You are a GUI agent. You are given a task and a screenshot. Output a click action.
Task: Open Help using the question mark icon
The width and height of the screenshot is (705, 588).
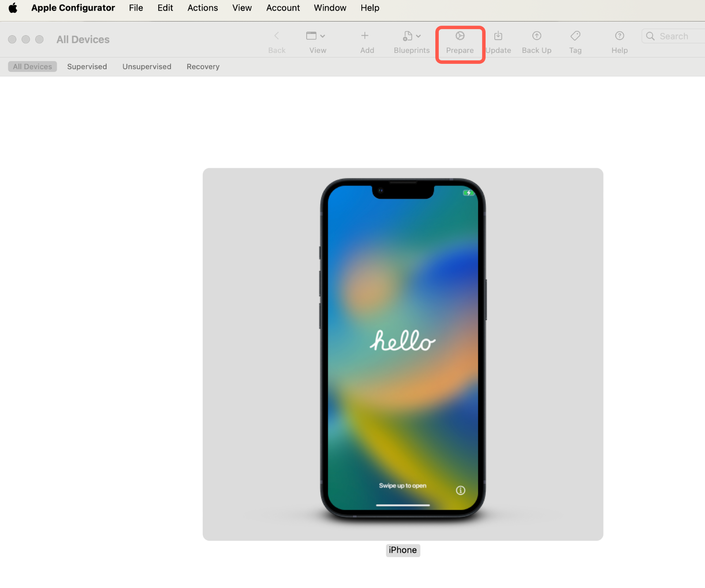[619, 36]
